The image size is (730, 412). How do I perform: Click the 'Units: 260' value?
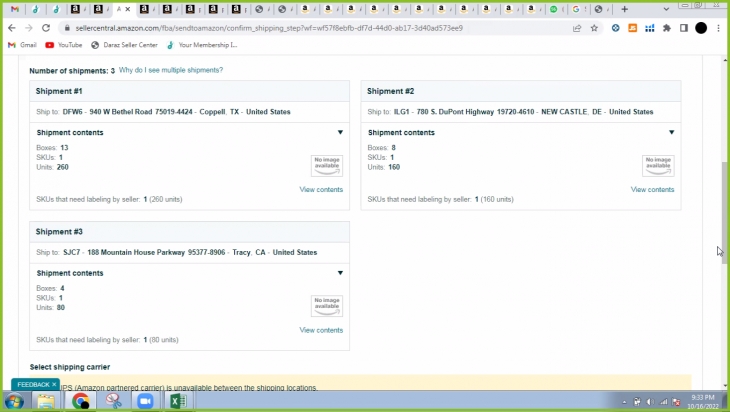pos(62,167)
